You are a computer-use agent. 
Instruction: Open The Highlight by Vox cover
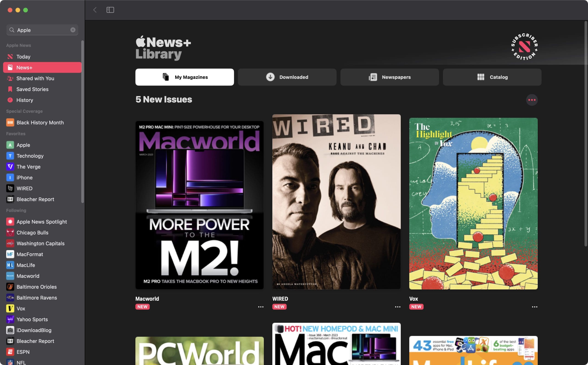click(473, 204)
